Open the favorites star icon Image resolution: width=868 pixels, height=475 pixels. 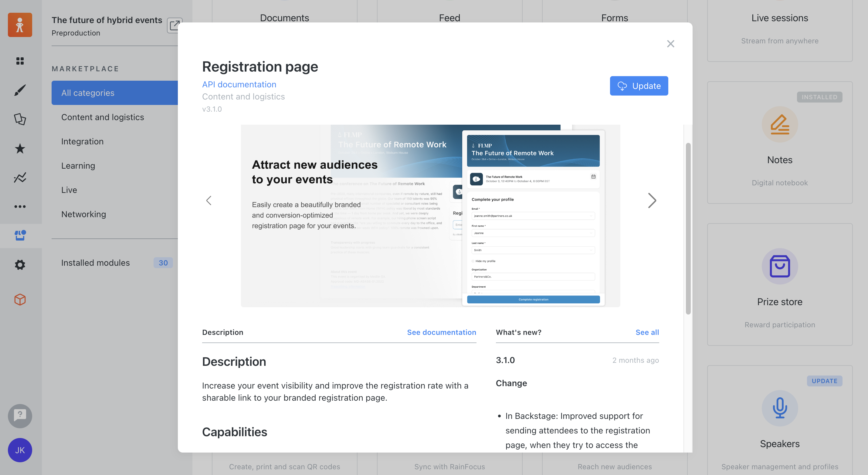tap(20, 148)
